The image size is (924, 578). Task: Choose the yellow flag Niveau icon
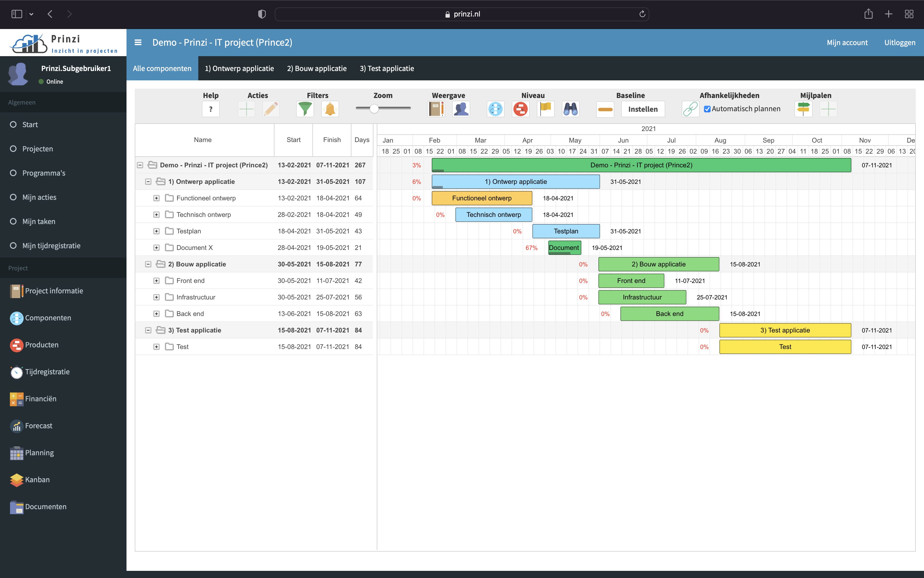tap(546, 109)
